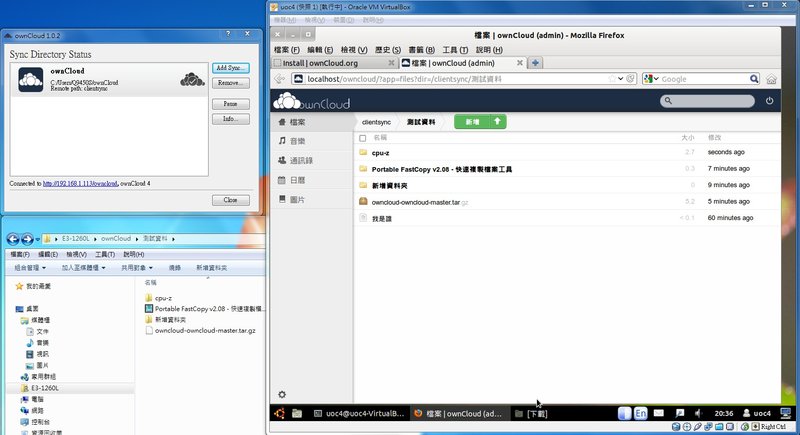Click the 我是誰 file in web list
800x435 pixels.
(x=382, y=219)
